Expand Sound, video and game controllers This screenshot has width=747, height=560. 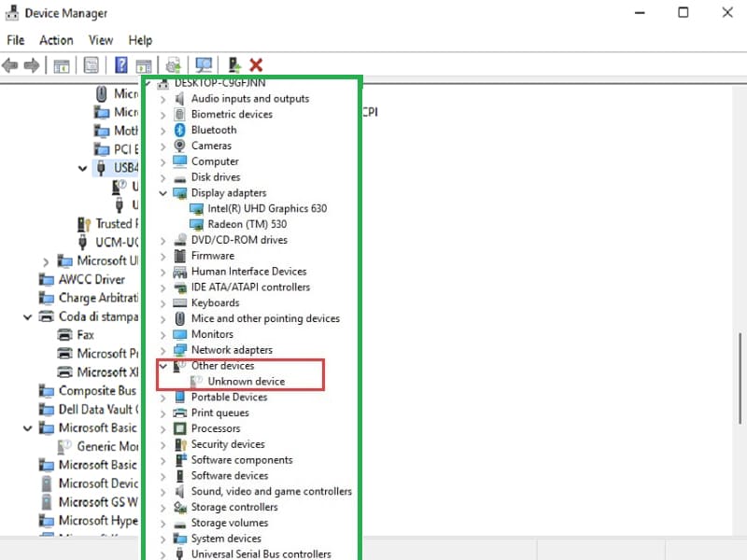(162, 492)
